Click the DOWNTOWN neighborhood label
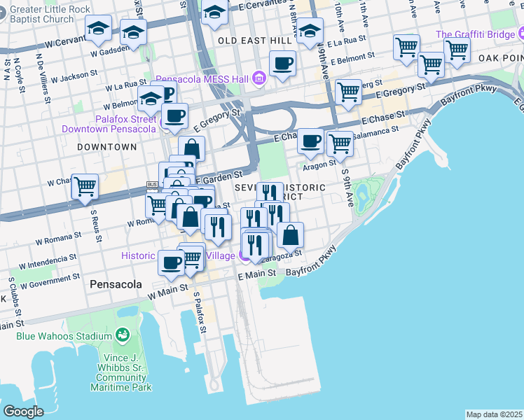This screenshot has height=420, width=524. point(107,147)
